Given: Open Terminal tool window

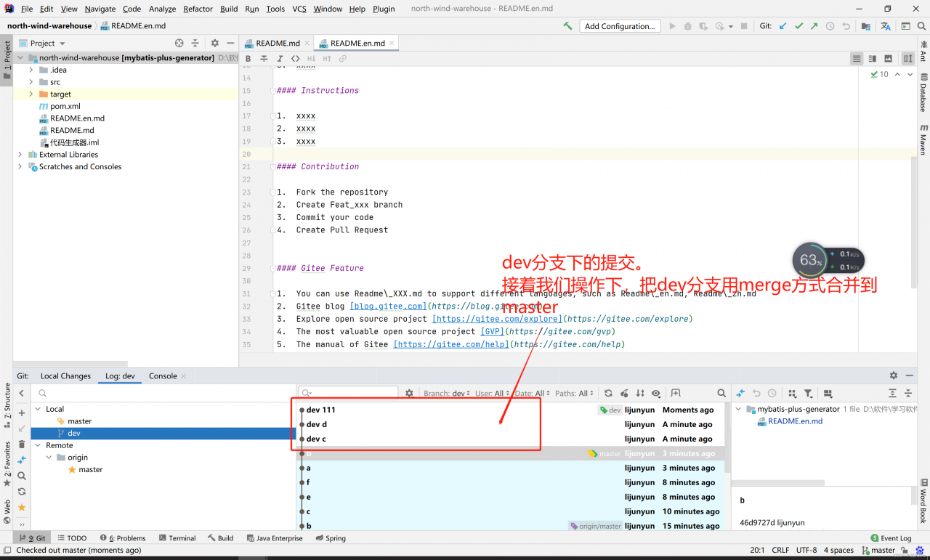Looking at the screenshot, I should [177, 538].
